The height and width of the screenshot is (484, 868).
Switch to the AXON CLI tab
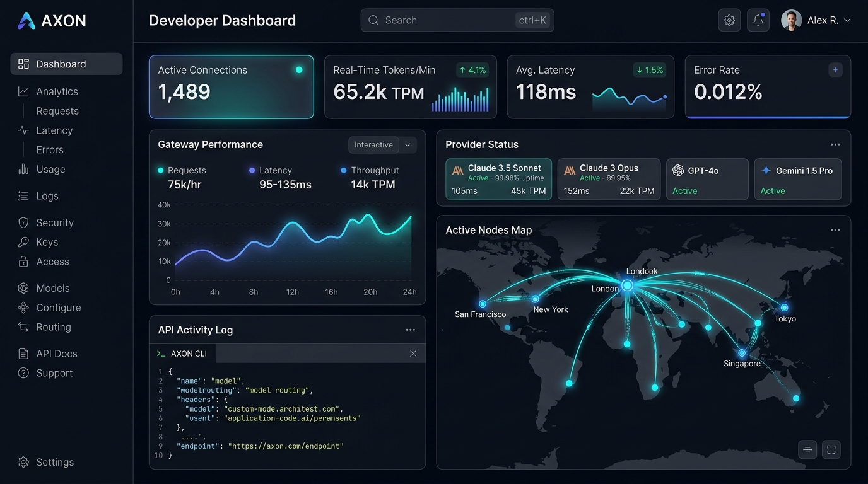(x=182, y=354)
